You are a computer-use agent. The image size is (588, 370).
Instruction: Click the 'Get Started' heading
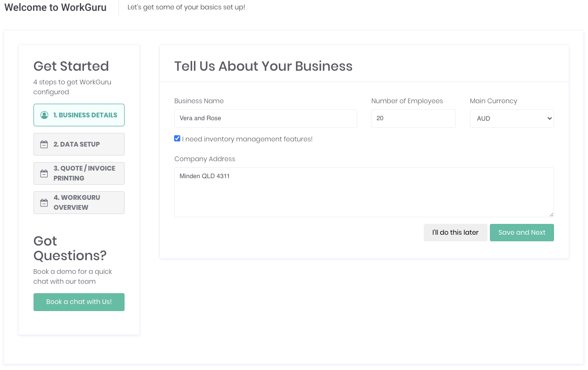pos(71,66)
